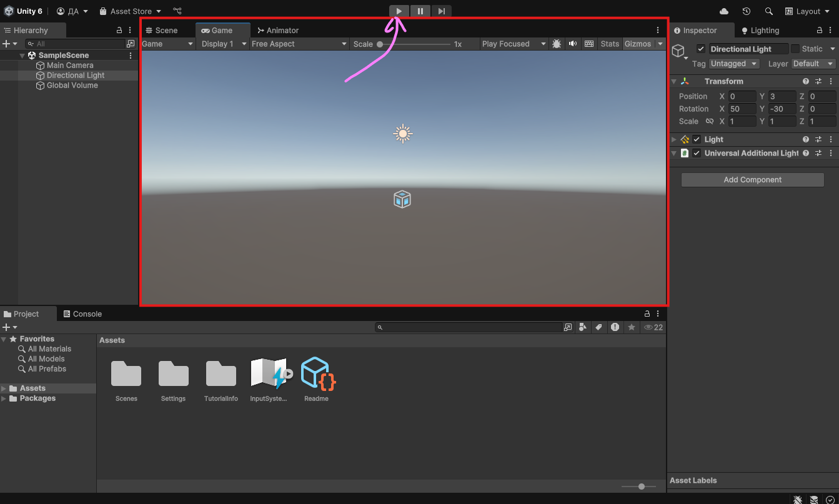Select the Pause button in the toolbar
Image resolution: width=839 pixels, height=504 pixels.
click(420, 11)
